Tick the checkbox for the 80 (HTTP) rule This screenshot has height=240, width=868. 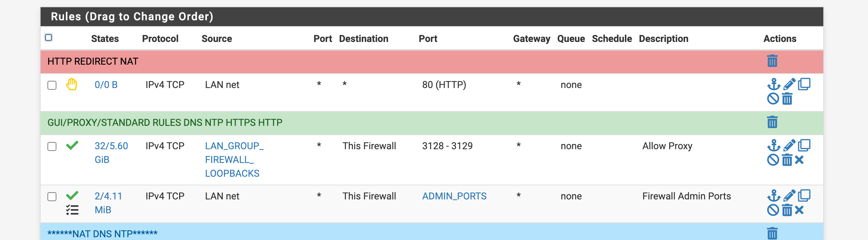52,85
